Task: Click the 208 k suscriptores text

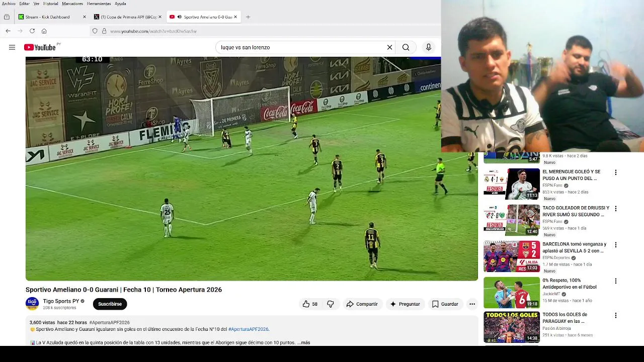Action: 59,308
